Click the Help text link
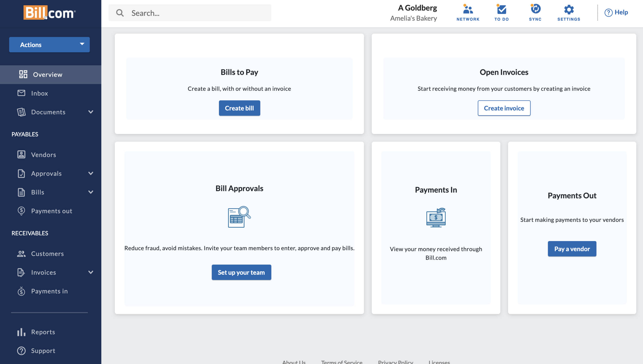The image size is (643, 364). tap(621, 12)
